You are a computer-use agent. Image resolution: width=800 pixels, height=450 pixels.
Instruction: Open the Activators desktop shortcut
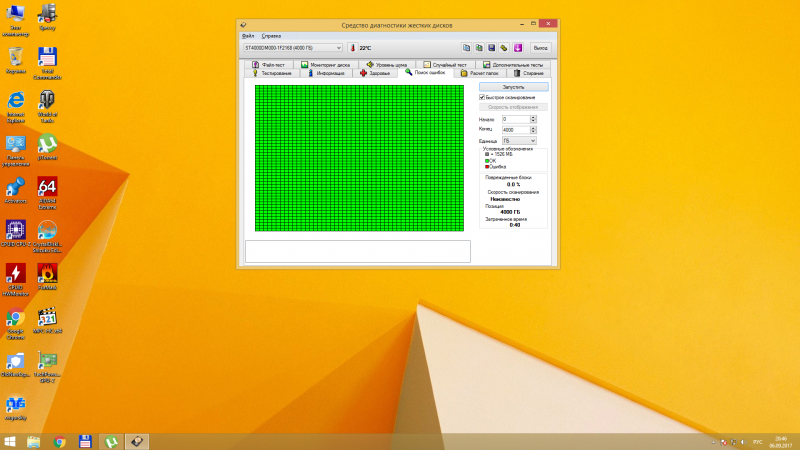[16, 191]
